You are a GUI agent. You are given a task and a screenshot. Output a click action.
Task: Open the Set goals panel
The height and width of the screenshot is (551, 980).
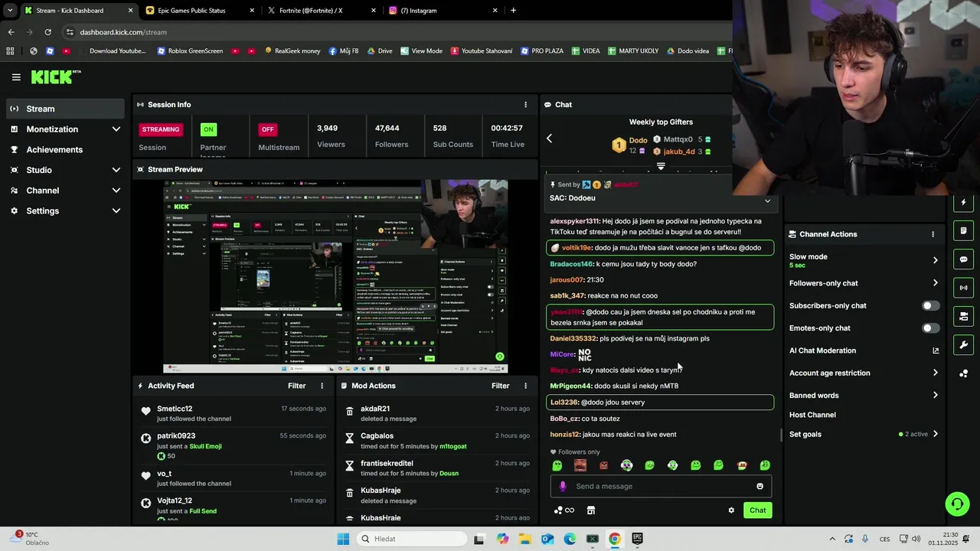point(864,434)
